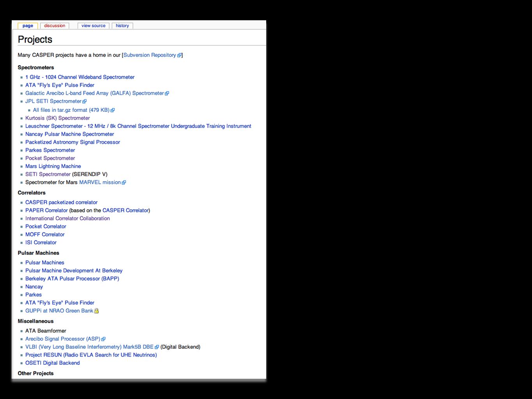Click external-link icon beside MARVEL mission
Viewport: 532px width, 399px height.
(x=124, y=183)
